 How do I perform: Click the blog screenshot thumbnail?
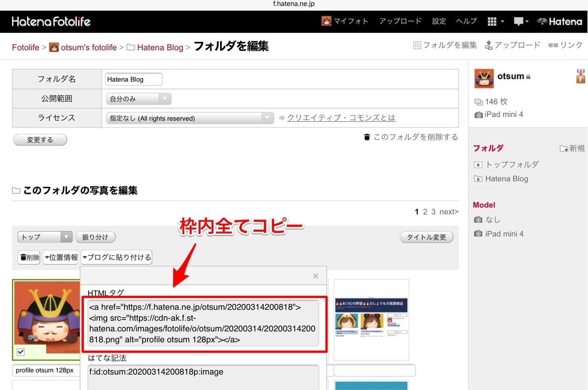pos(371,319)
